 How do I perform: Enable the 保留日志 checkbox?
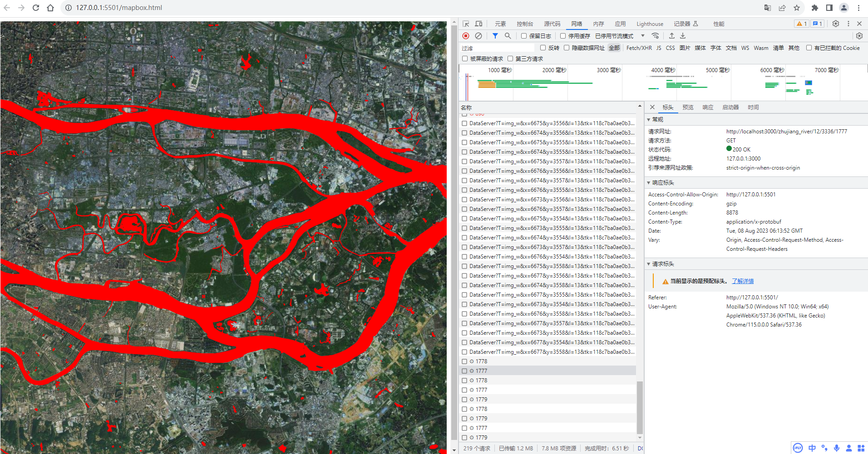(x=524, y=36)
